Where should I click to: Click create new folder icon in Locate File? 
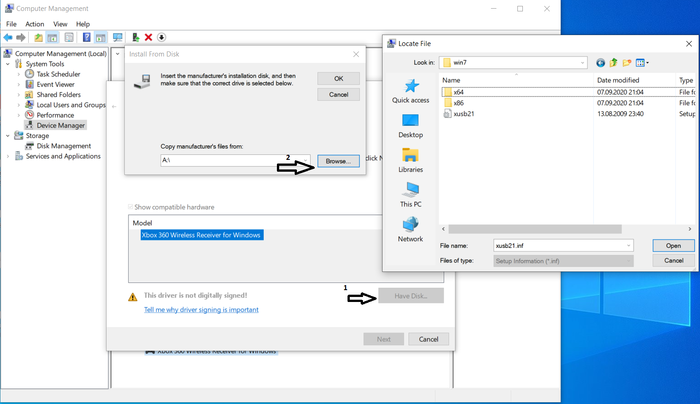[x=627, y=63]
